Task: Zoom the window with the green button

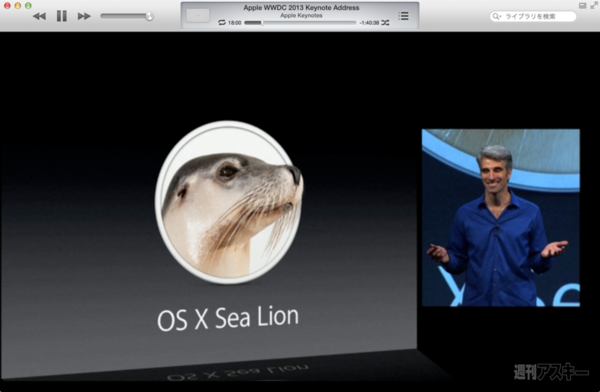Action: coord(28,5)
